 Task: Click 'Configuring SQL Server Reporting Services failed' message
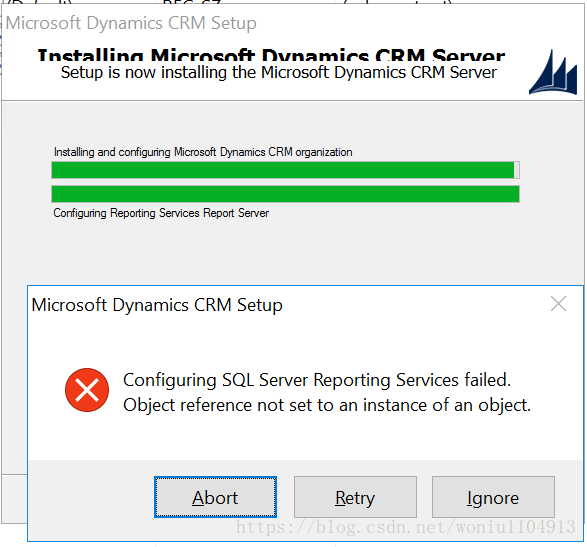pyautogui.click(x=317, y=380)
